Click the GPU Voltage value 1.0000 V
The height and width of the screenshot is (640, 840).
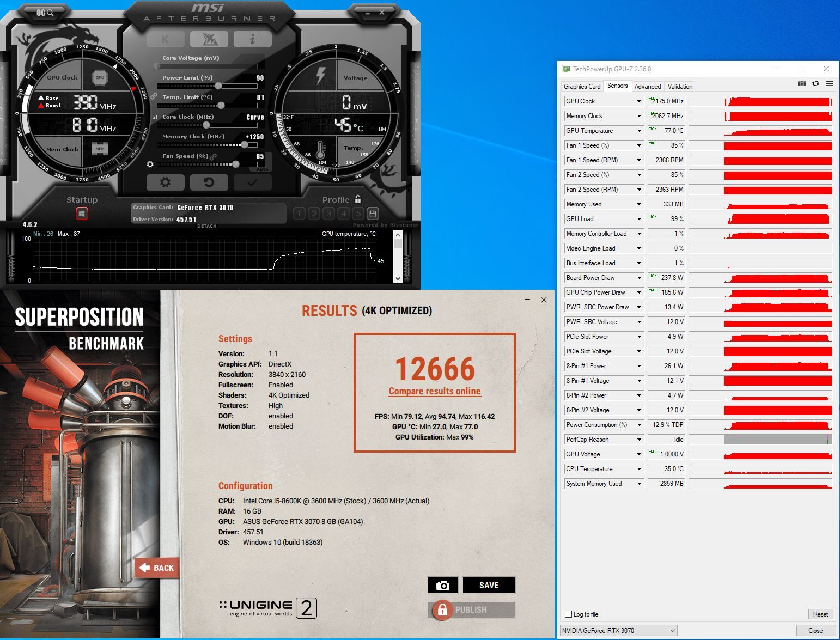pos(666,454)
